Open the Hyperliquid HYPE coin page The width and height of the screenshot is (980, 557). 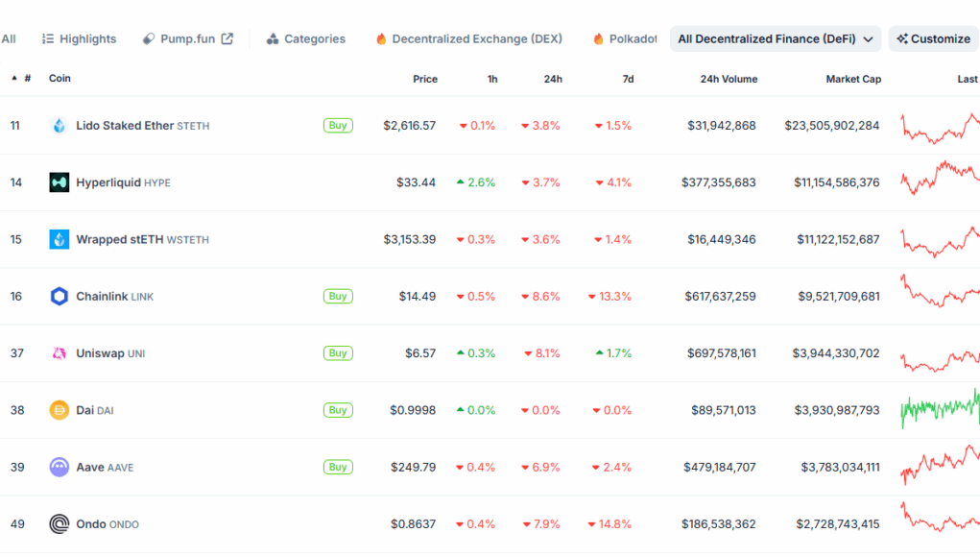[x=123, y=182]
